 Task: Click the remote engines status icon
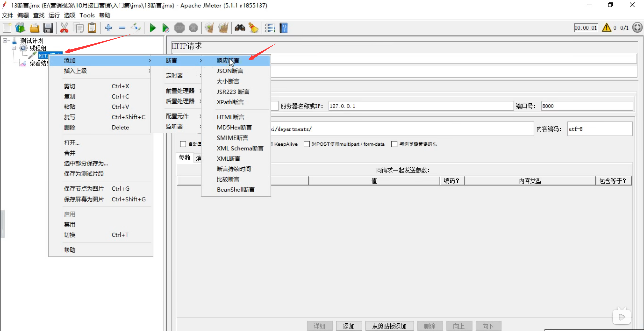click(x=637, y=27)
